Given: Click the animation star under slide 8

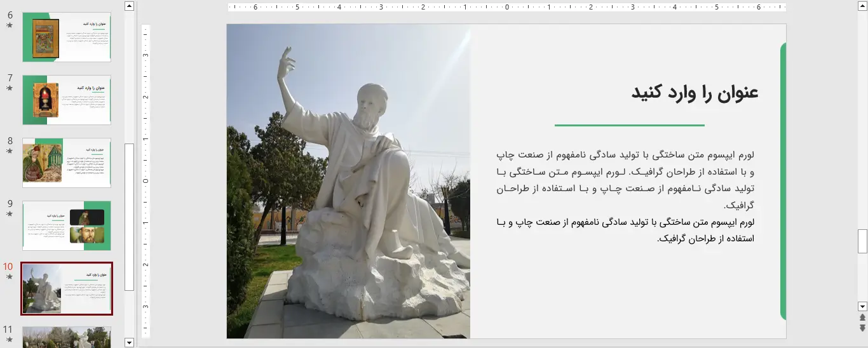Looking at the screenshot, I should tap(9, 151).
